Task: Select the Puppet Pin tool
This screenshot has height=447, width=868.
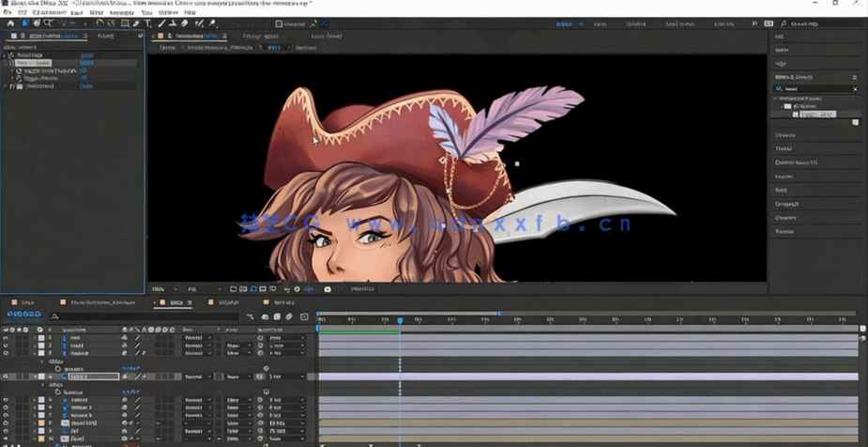Action: pos(213,23)
